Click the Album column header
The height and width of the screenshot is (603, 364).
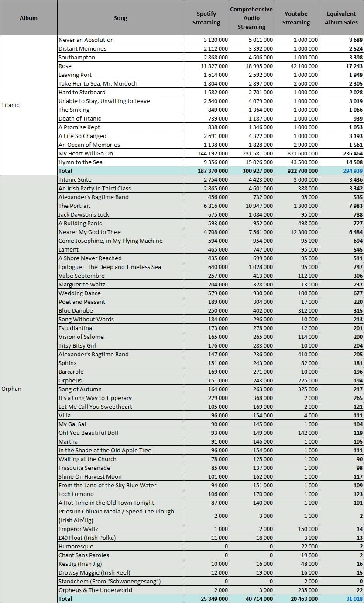29,18
